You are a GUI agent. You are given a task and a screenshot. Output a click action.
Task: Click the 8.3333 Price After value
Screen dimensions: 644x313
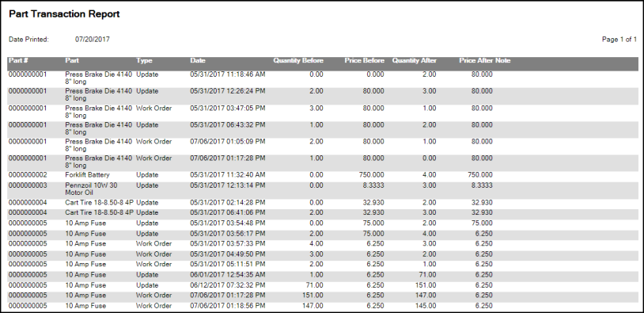(481, 185)
